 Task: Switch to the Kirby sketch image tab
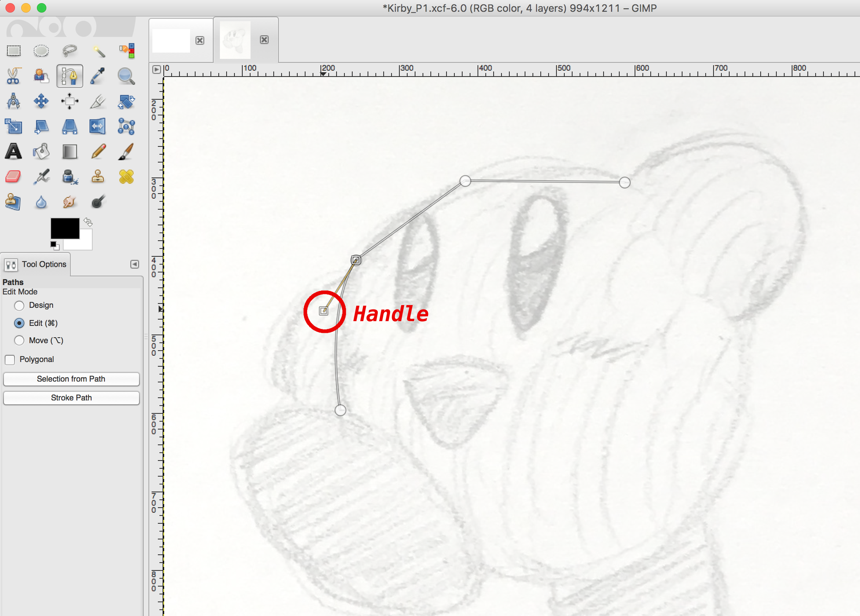click(x=235, y=40)
